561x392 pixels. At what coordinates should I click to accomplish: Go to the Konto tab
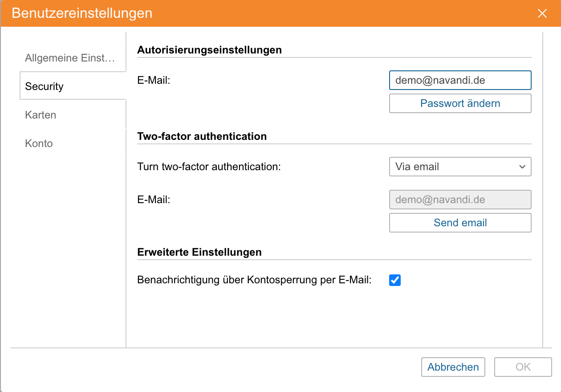click(x=39, y=143)
